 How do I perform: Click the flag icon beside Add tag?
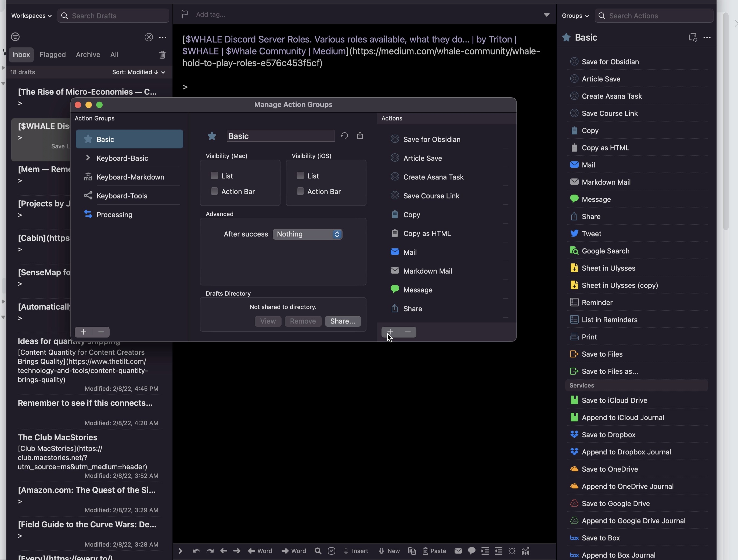[185, 14]
